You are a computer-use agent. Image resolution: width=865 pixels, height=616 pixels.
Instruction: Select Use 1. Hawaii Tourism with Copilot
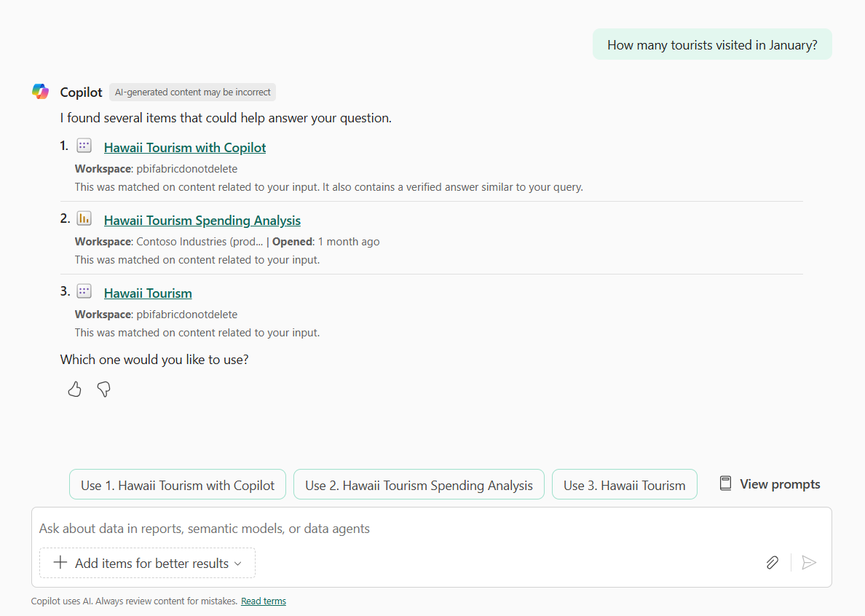pyautogui.click(x=178, y=485)
